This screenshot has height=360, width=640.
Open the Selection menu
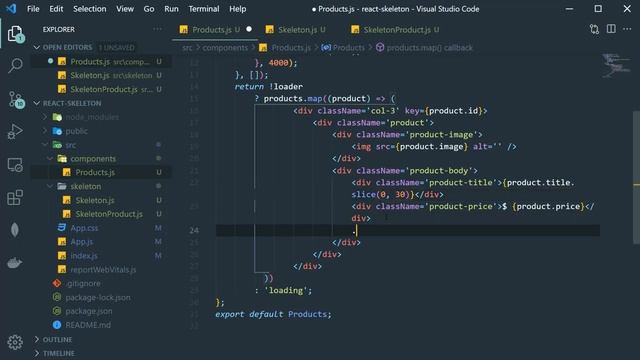click(x=89, y=9)
